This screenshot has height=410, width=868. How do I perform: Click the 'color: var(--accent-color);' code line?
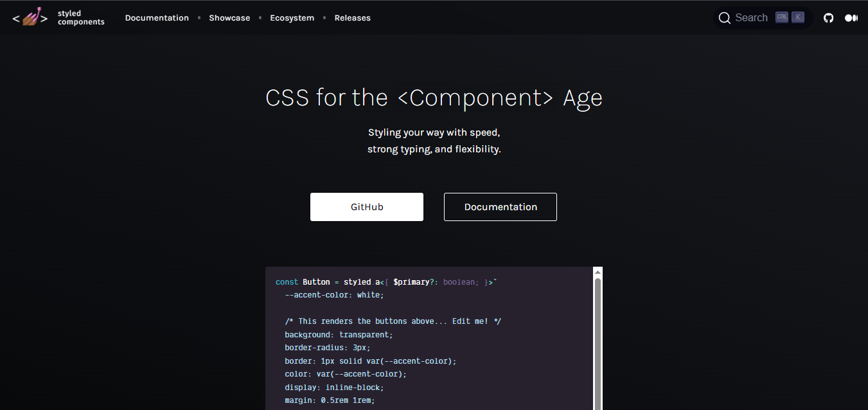[346, 374]
